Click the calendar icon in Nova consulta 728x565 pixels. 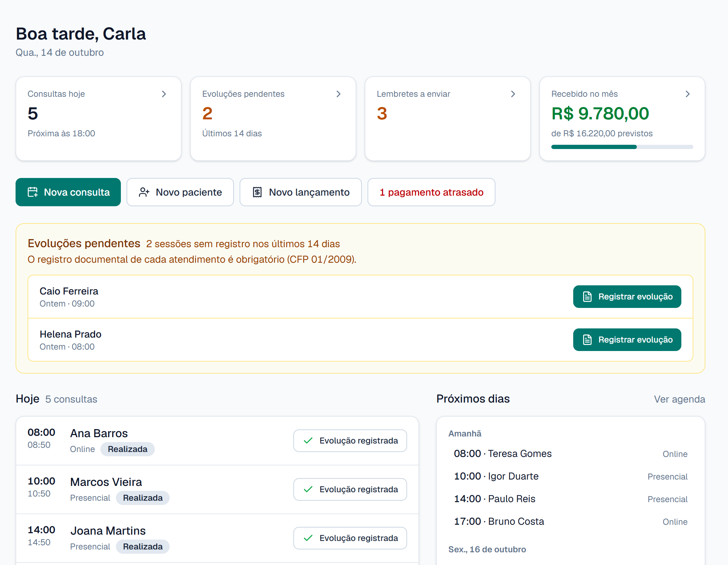coord(33,192)
